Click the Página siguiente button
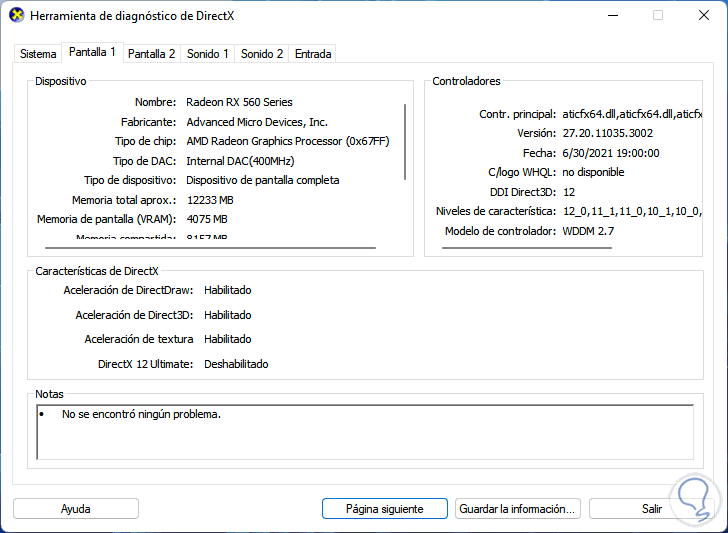 click(384, 509)
